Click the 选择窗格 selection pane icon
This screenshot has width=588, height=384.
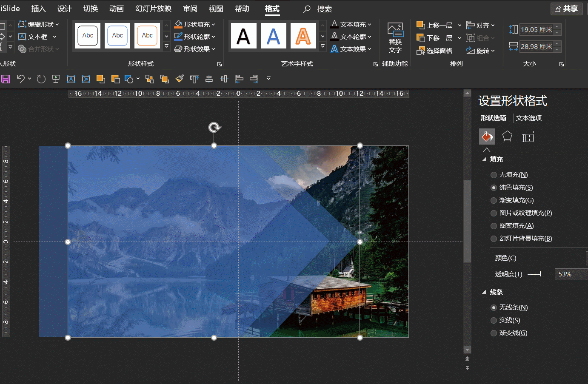[x=434, y=51]
